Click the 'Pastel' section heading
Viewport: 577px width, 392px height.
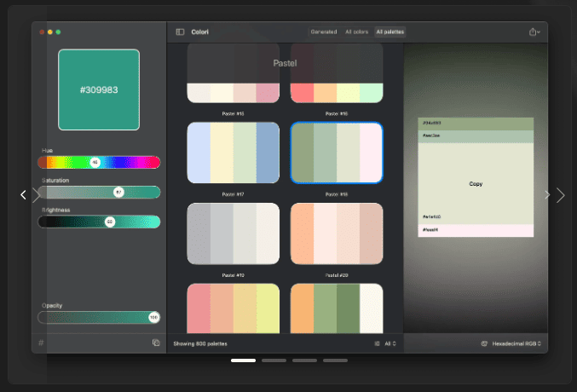pyautogui.click(x=285, y=63)
